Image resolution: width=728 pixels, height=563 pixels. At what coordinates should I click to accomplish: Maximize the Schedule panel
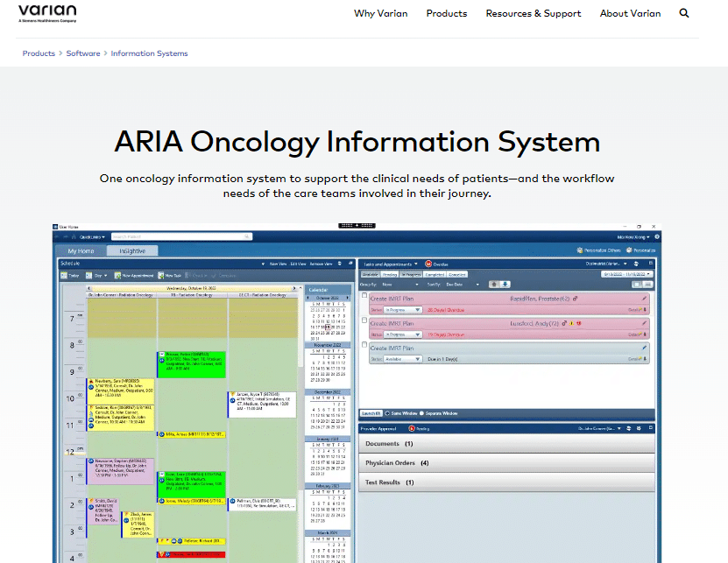[350, 264]
